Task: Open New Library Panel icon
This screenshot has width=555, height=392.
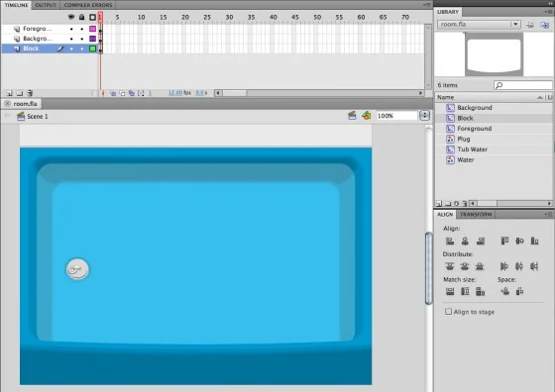Action: point(544,25)
